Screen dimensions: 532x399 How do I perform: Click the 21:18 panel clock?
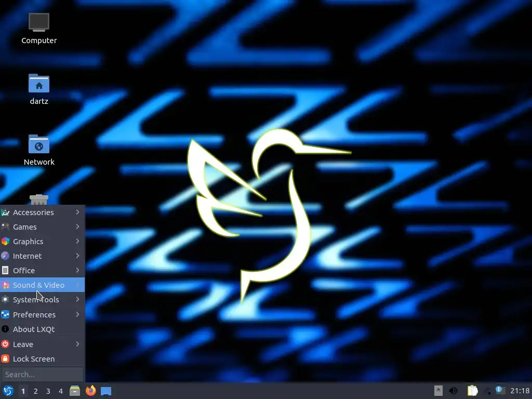[x=520, y=391]
